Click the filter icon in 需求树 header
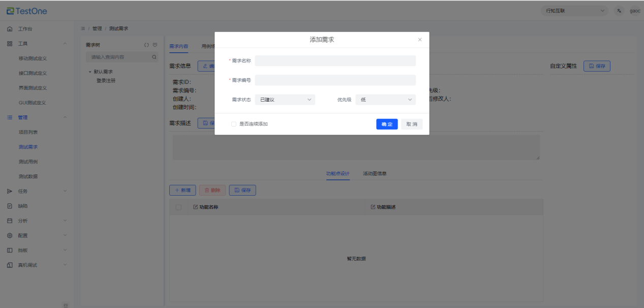Image resolution: width=644 pixels, height=308 pixels. click(x=155, y=45)
